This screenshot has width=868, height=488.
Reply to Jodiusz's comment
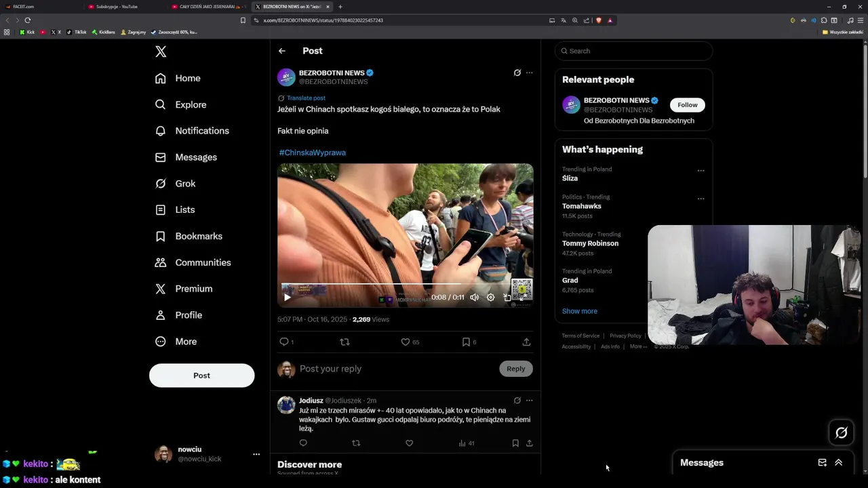(x=303, y=443)
